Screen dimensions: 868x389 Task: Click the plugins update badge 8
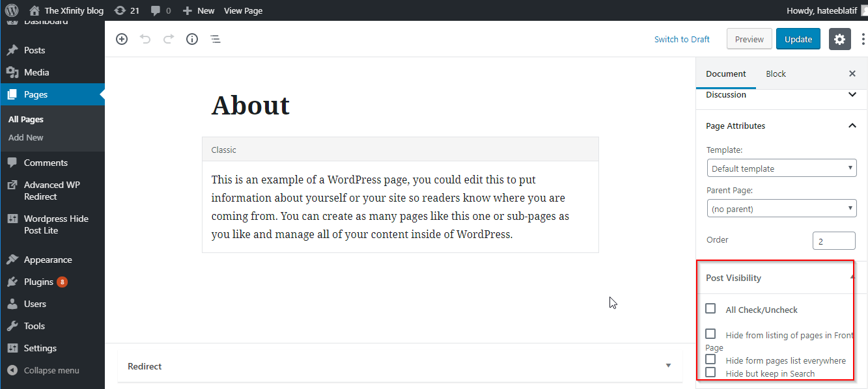(x=62, y=282)
